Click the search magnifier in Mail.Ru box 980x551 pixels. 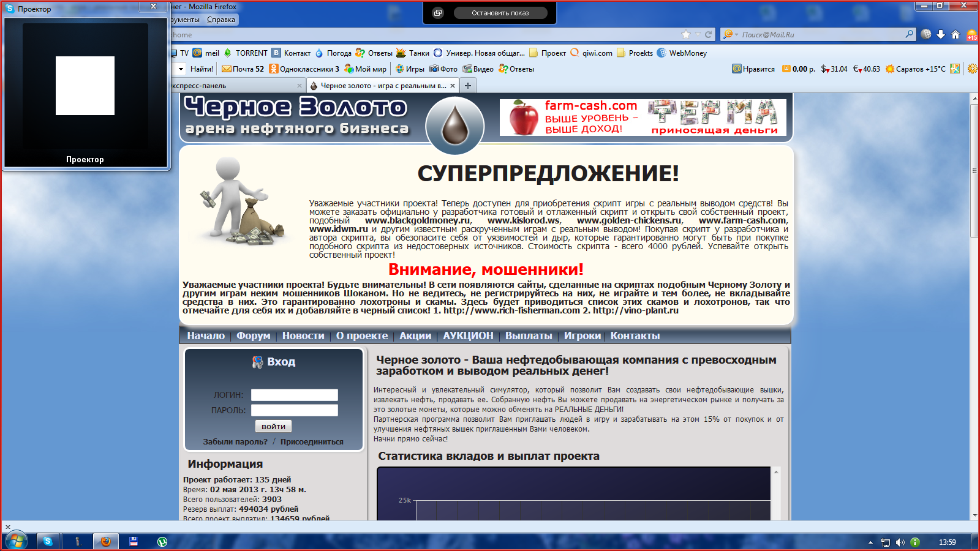click(x=910, y=34)
